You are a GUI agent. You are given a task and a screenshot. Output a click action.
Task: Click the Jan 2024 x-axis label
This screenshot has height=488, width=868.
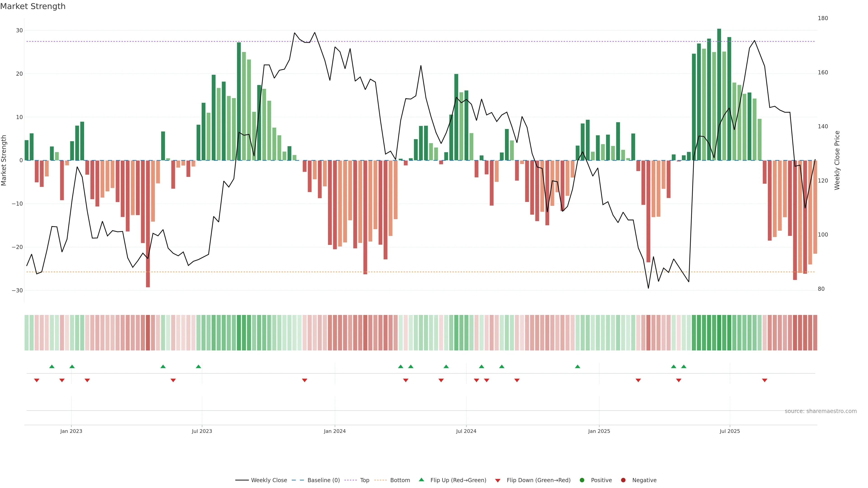(335, 431)
